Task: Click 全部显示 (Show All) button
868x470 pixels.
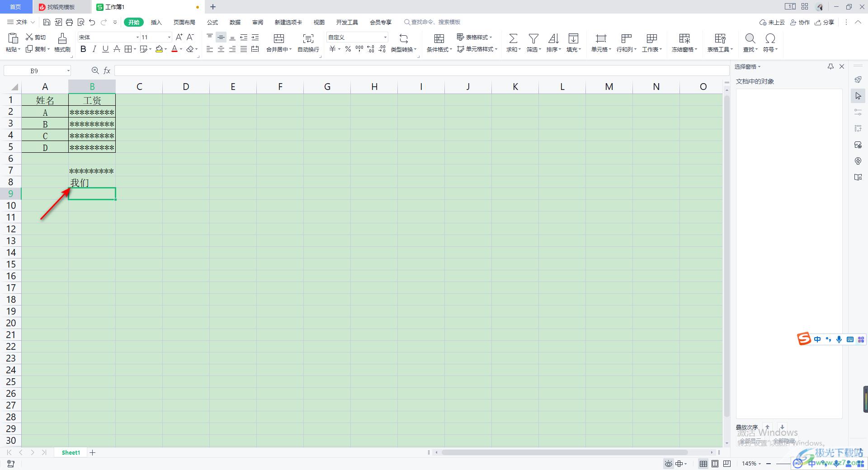Action: pos(750,441)
